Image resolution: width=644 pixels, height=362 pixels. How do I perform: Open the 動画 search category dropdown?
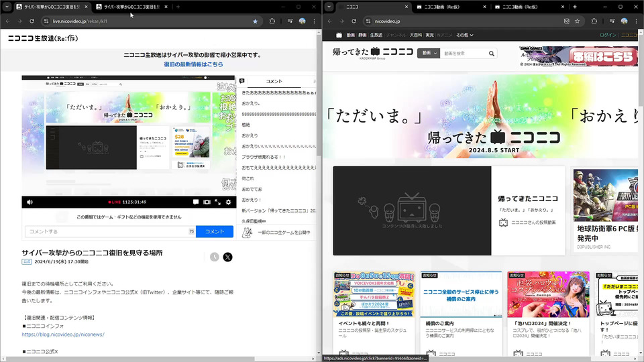point(429,53)
